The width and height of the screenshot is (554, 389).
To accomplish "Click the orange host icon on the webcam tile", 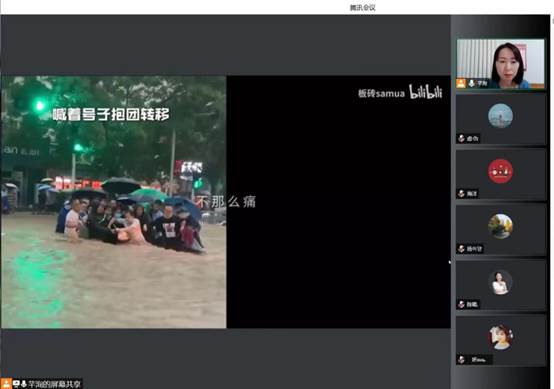I will coord(461,84).
